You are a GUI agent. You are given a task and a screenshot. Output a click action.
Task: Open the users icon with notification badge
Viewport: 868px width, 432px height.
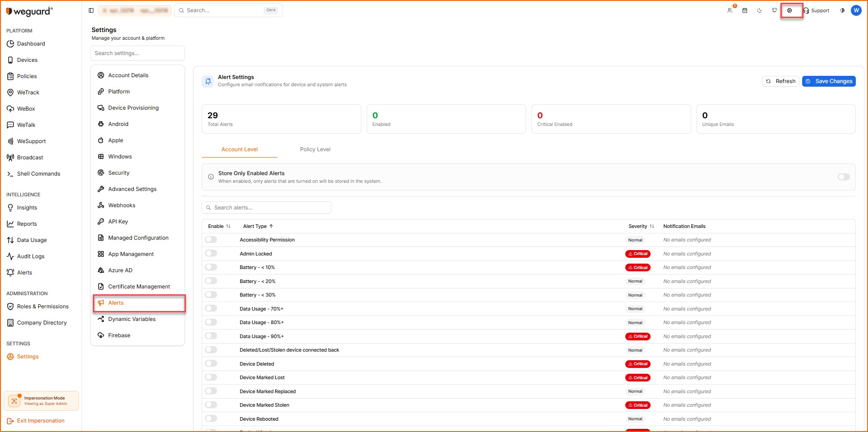tap(730, 10)
